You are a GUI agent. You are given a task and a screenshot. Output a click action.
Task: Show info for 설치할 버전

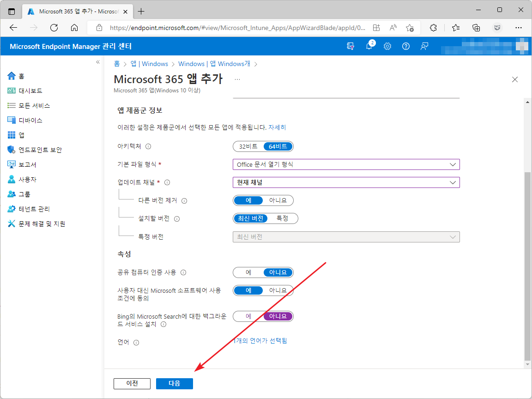[x=177, y=219]
